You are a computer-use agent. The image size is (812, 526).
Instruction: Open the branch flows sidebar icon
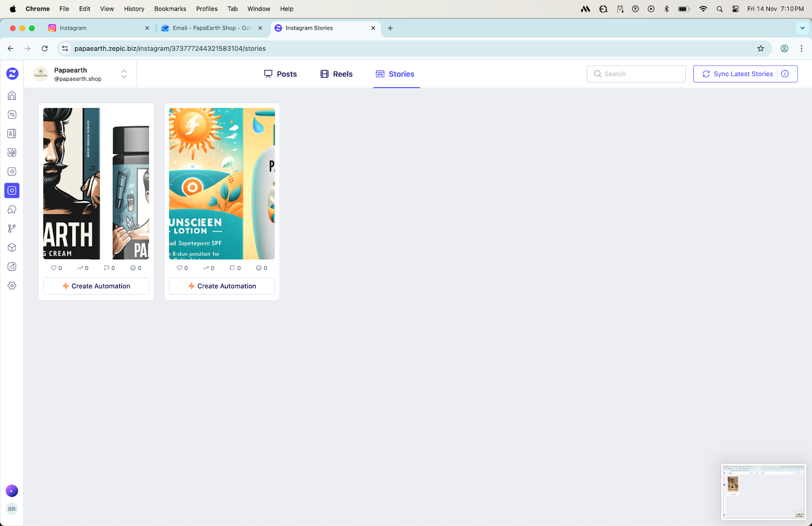[x=12, y=228]
